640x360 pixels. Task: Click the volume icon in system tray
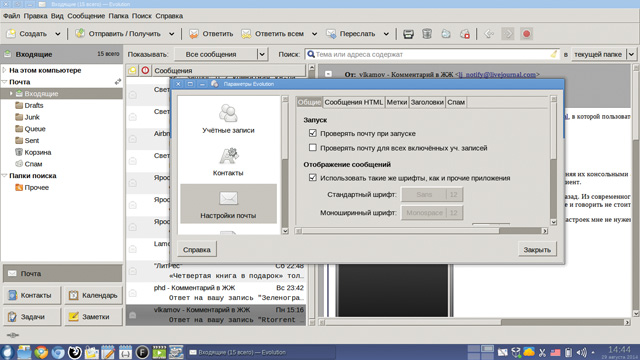coord(582,352)
